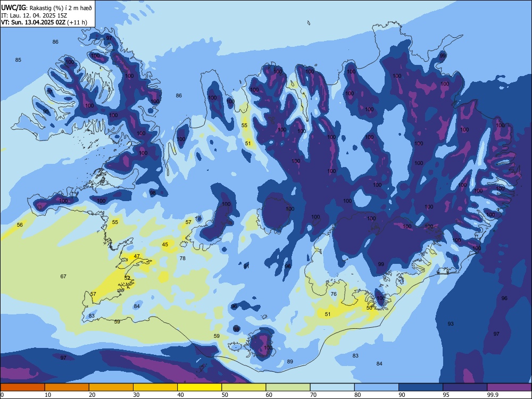Viewport: 532px width, 399px height.
Task: Click the offshore value 85
Action: click(18, 60)
